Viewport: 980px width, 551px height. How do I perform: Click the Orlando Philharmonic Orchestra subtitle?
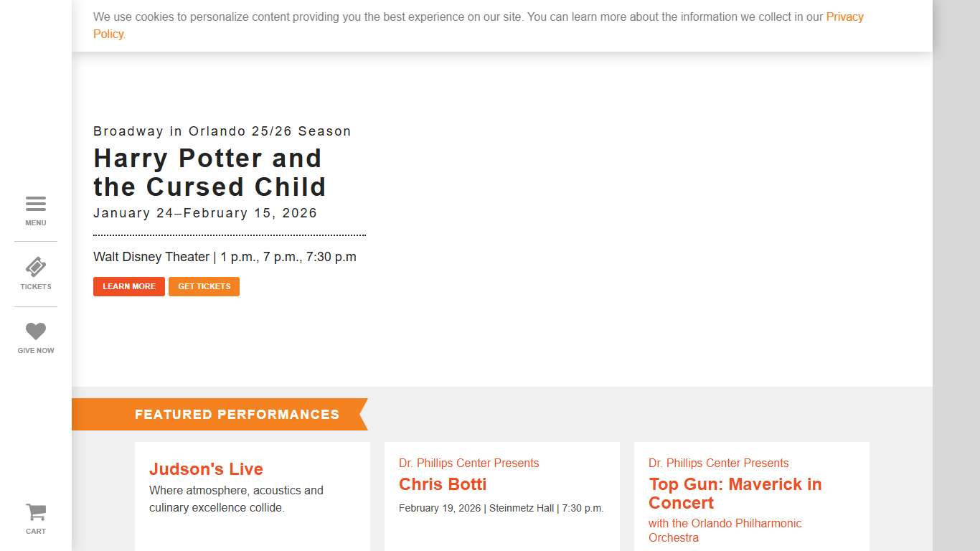pos(725,530)
